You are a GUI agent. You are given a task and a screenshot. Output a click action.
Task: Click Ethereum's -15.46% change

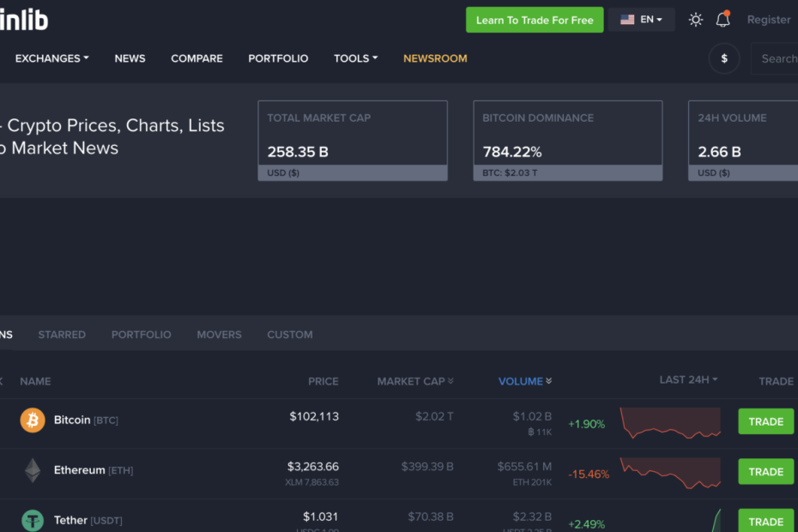(589, 474)
